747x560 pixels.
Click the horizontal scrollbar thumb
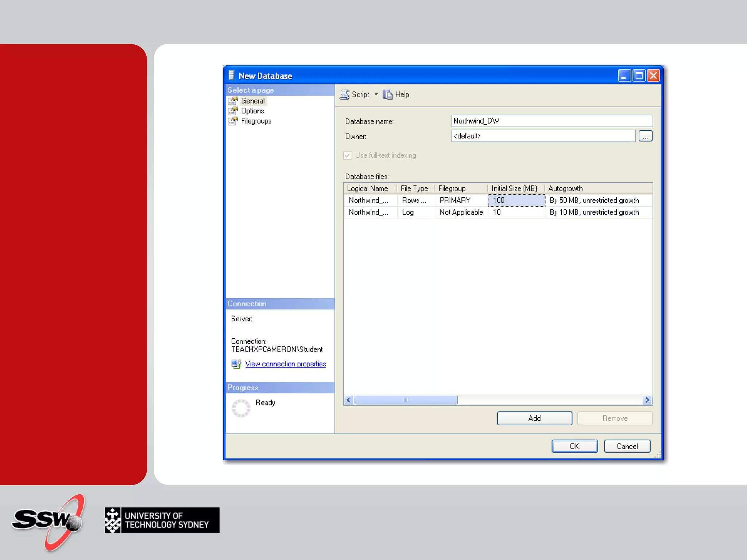[x=406, y=400]
